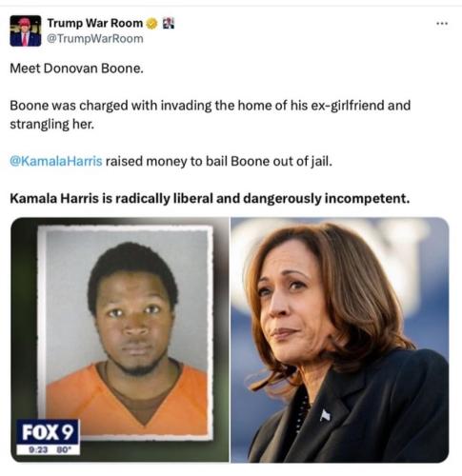Click the "Meet Donovan Boone." opening line

(x=76, y=69)
